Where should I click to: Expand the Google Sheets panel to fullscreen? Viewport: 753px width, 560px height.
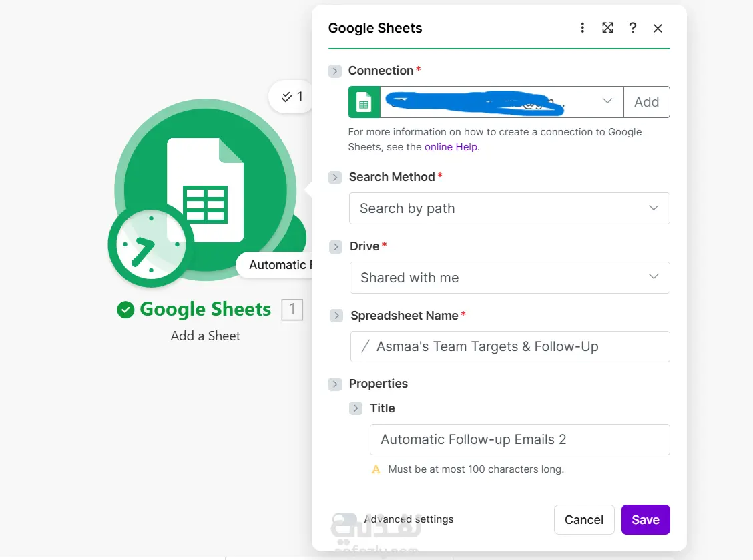(607, 28)
